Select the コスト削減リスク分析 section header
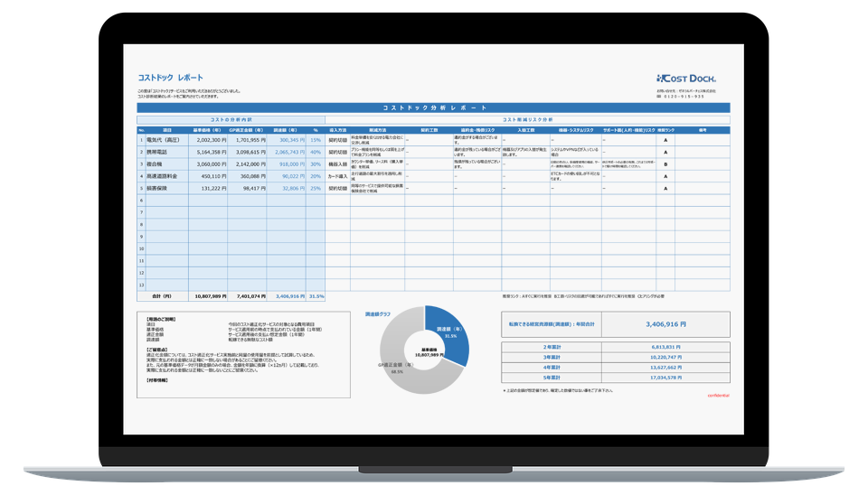Image resolution: width=868 pixels, height=495 pixels. pos(527,119)
